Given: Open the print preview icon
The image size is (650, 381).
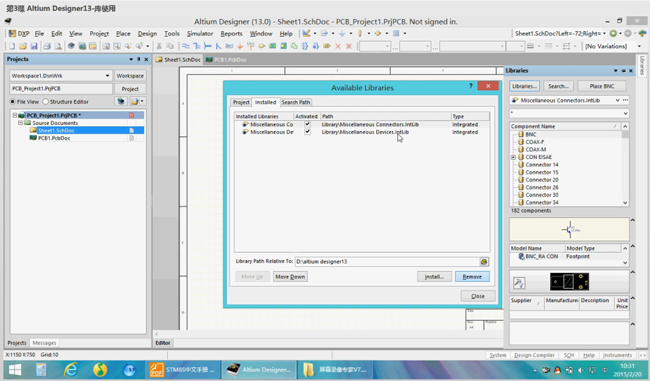Looking at the screenshot, I should tap(58, 46).
